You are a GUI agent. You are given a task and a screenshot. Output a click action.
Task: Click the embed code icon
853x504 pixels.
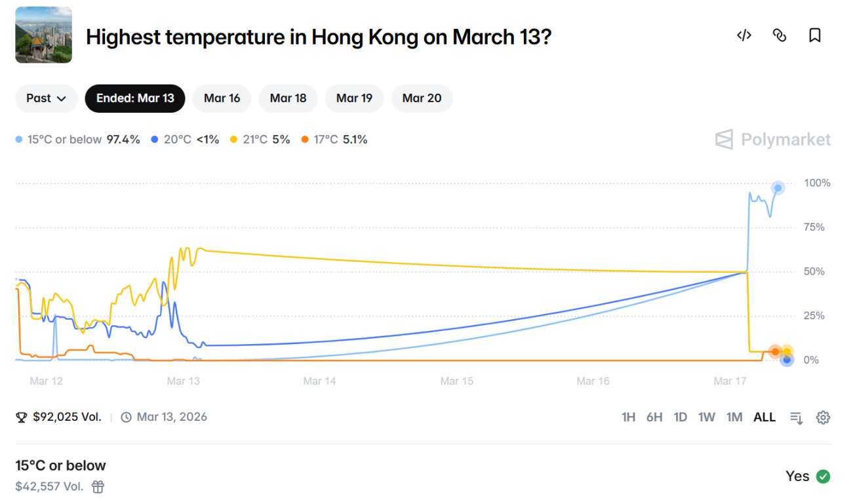click(x=744, y=35)
